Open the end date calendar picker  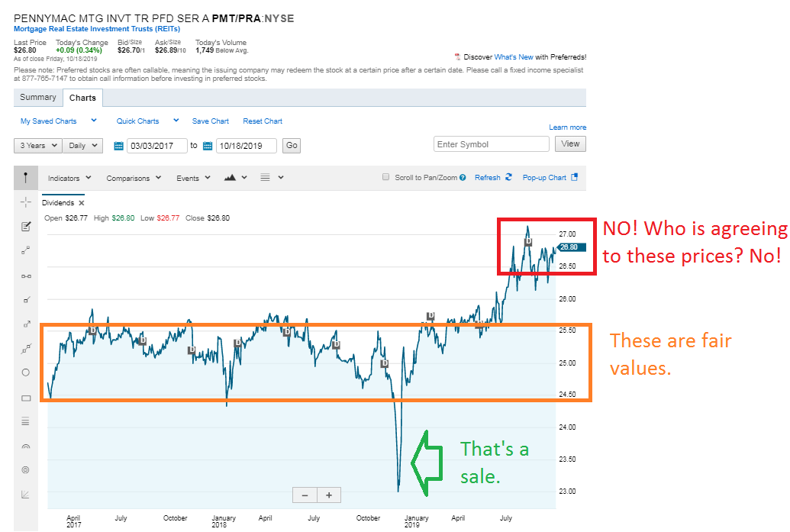(208, 146)
